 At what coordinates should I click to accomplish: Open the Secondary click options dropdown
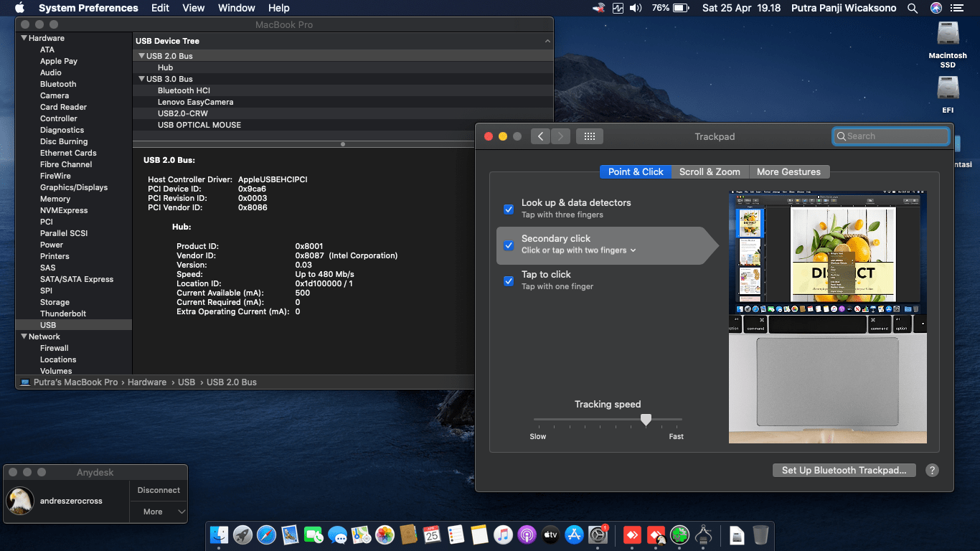pos(579,250)
